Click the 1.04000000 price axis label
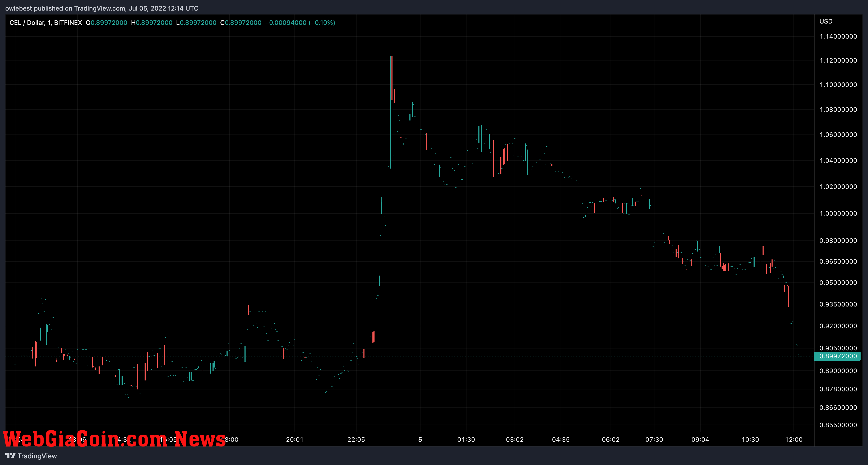The height and width of the screenshot is (465, 868). click(838, 160)
